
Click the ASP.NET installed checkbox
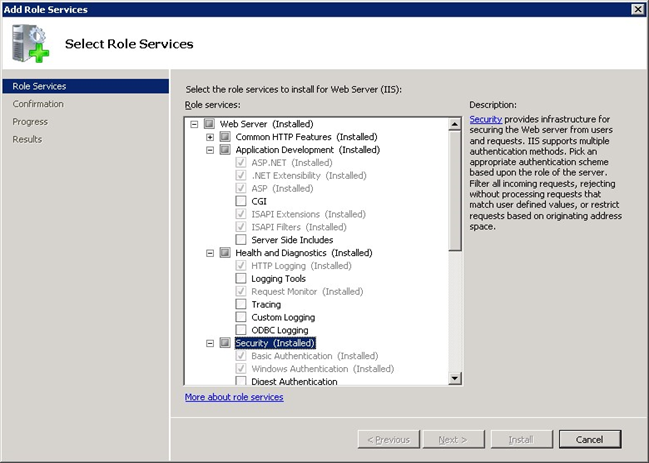(x=241, y=162)
